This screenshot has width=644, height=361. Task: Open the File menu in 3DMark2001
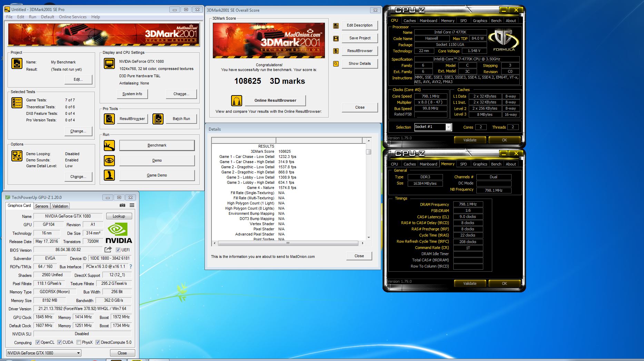[9, 17]
